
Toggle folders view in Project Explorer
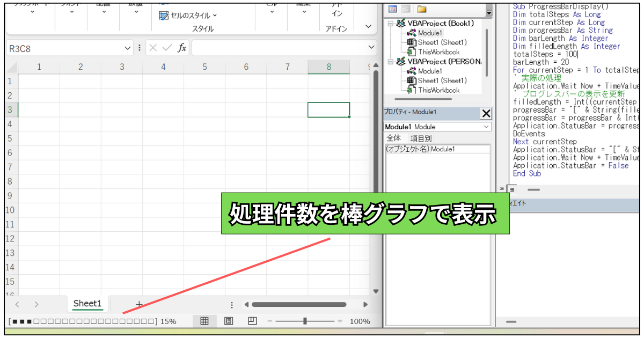coord(421,9)
